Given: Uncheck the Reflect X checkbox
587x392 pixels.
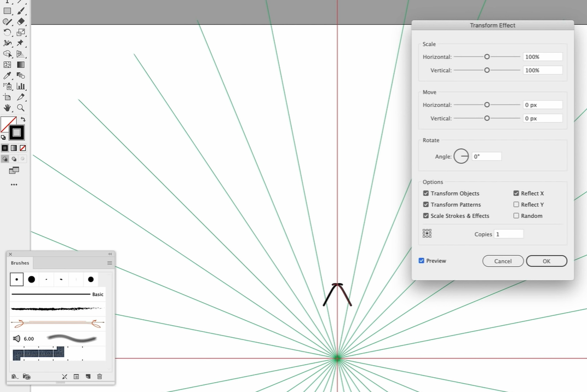Looking at the screenshot, I should click(516, 193).
